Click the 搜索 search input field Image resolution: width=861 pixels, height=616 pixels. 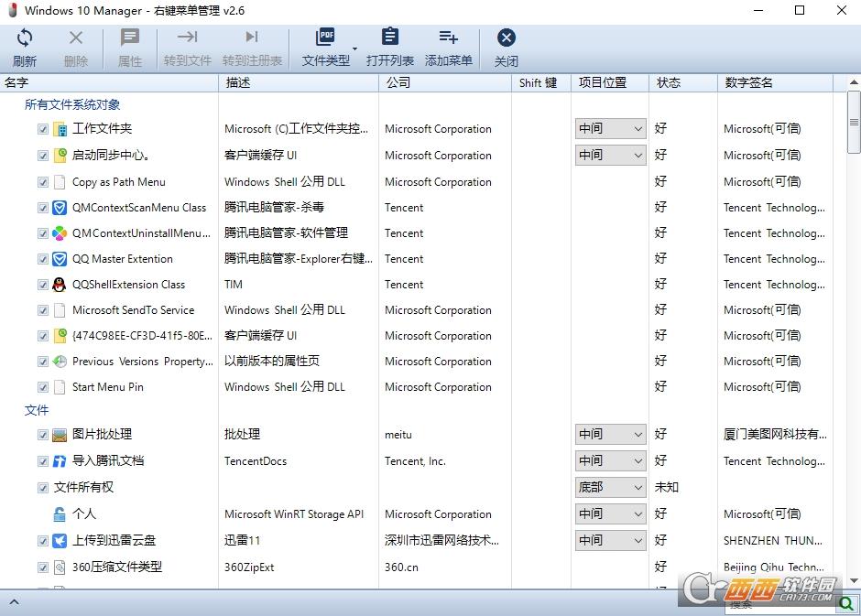780,604
